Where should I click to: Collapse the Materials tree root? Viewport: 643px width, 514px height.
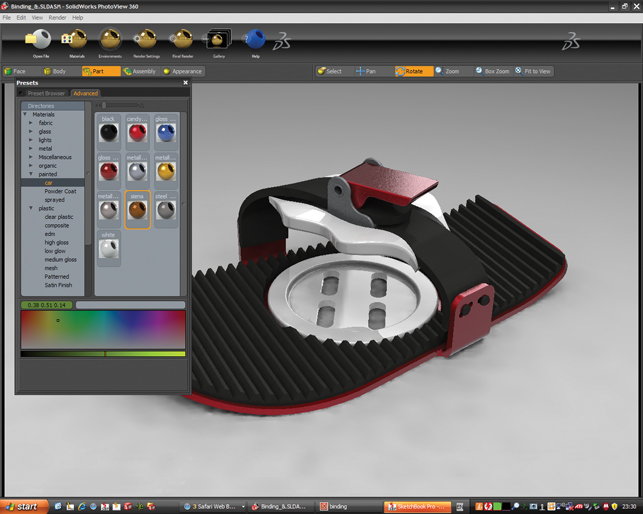pyautogui.click(x=25, y=114)
